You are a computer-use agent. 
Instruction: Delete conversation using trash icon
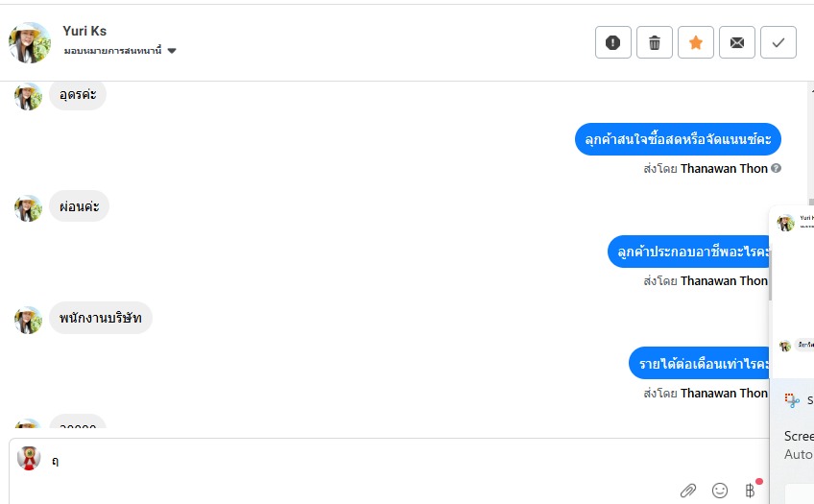(x=655, y=42)
